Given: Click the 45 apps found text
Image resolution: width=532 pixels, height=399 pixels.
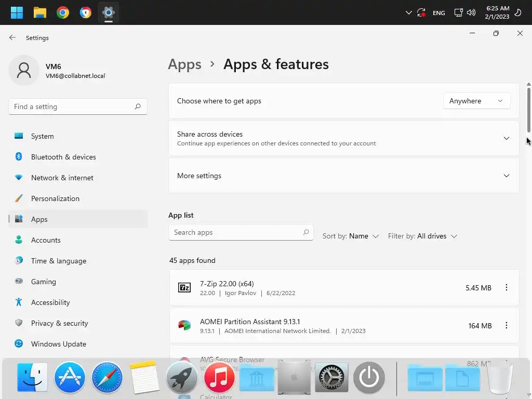Looking at the screenshot, I should (x=192, y=260).
